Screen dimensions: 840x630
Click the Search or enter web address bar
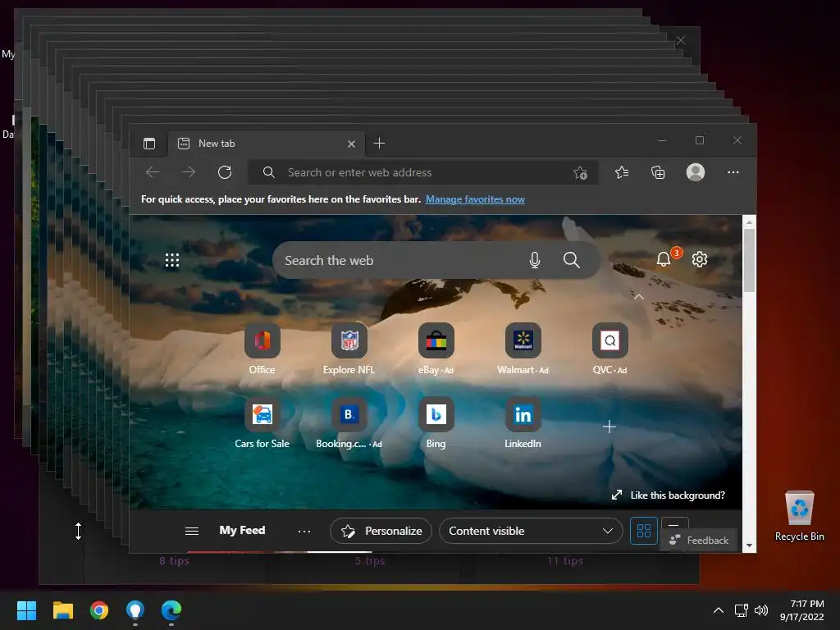[423, 172]
